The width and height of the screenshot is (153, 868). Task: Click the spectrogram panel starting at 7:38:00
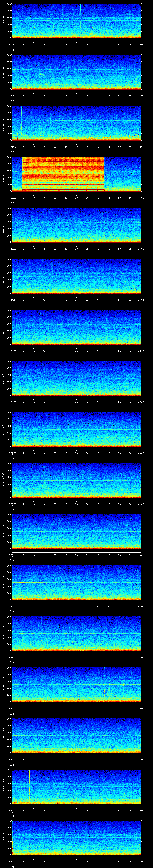point(76,480)
